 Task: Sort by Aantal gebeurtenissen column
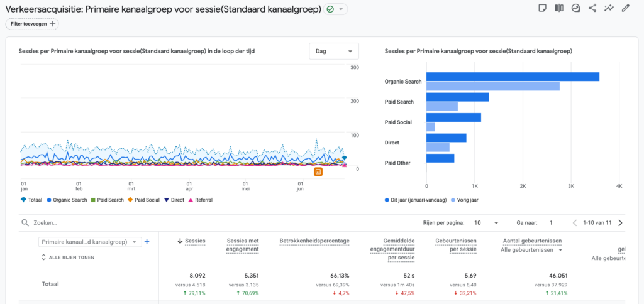point(532,241)
